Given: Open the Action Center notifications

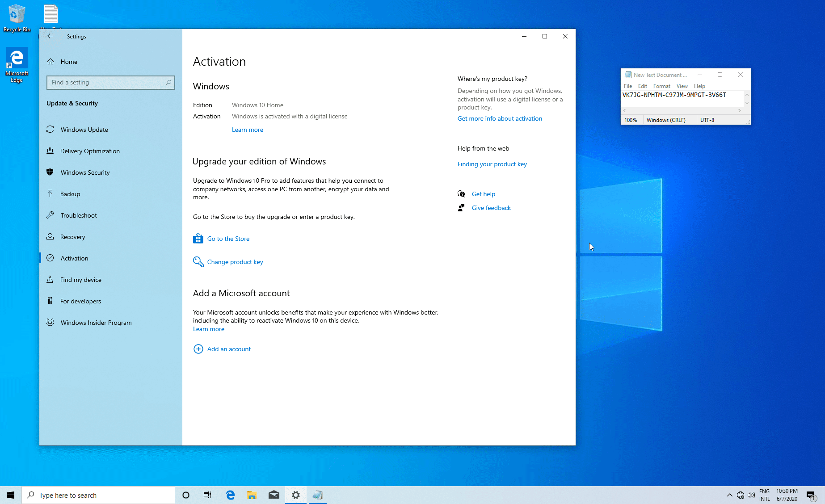Looking at the screenshot, I should point(812,495).
